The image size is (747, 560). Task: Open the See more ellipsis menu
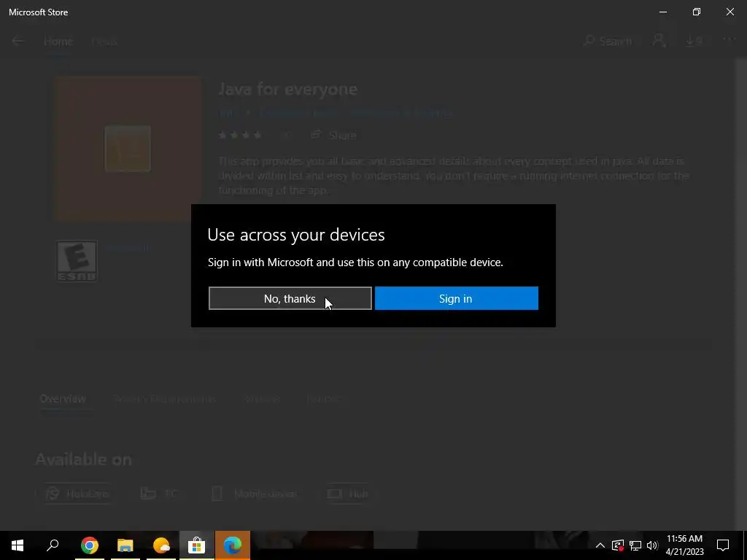[729, 40]
